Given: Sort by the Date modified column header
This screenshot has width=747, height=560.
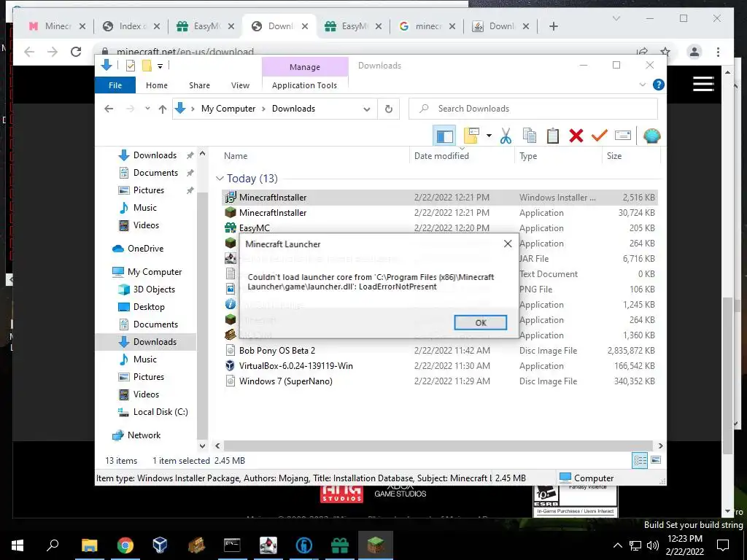Looking at the screenshot, I should [441, 156].
